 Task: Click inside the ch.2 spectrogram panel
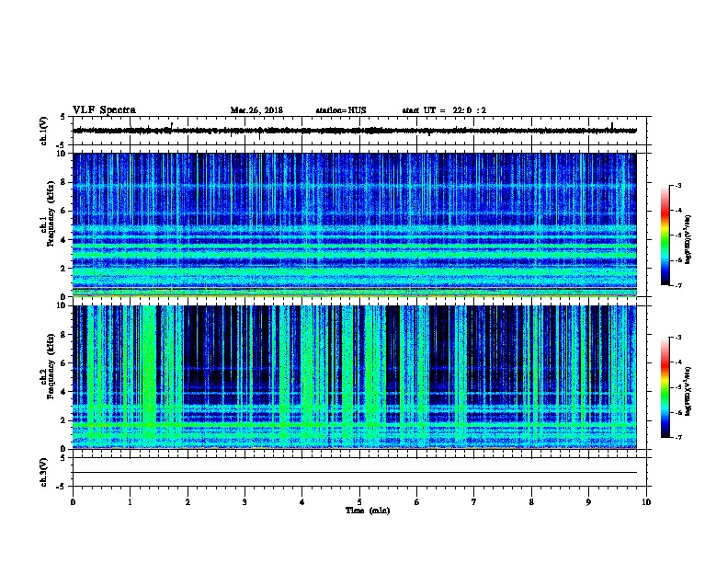355,377
